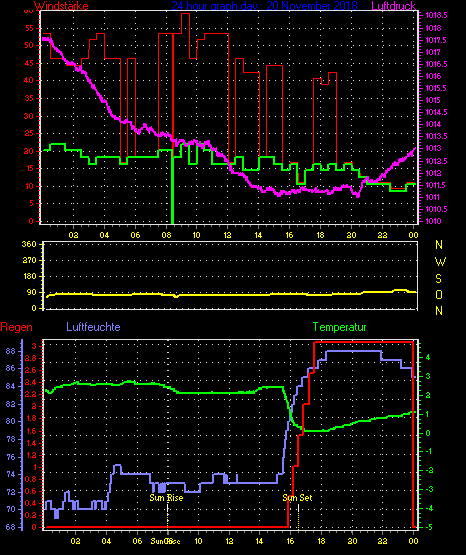Viewport: 466px width, 555px height.
Task: Click the 88 humidity axis value
Action: [x=11, y=351]
